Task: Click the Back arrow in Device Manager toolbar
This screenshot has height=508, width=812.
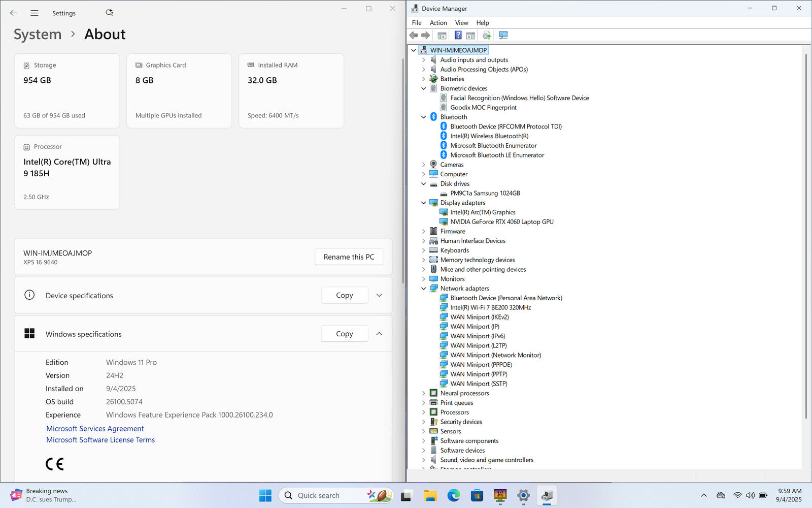Action: 414,36
